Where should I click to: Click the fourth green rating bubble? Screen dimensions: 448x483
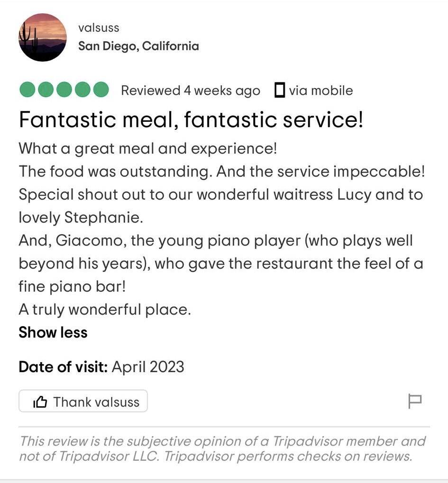coord(82,90)
